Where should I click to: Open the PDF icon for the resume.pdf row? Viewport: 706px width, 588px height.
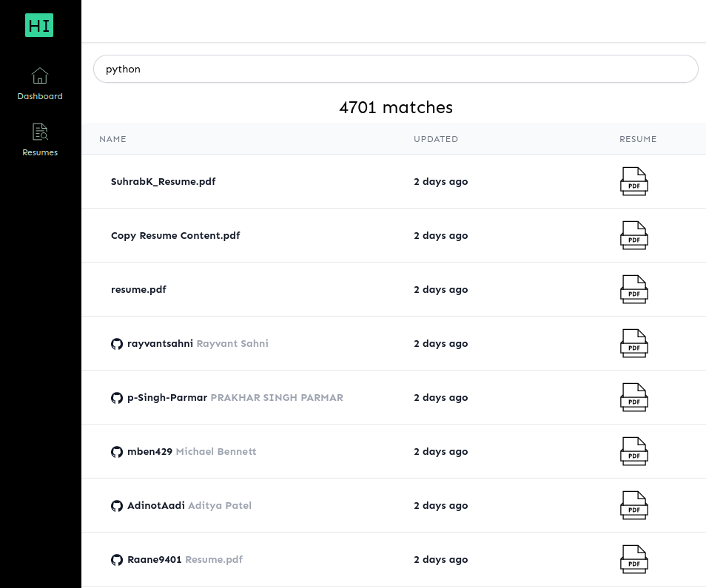(x=633, y=289)
